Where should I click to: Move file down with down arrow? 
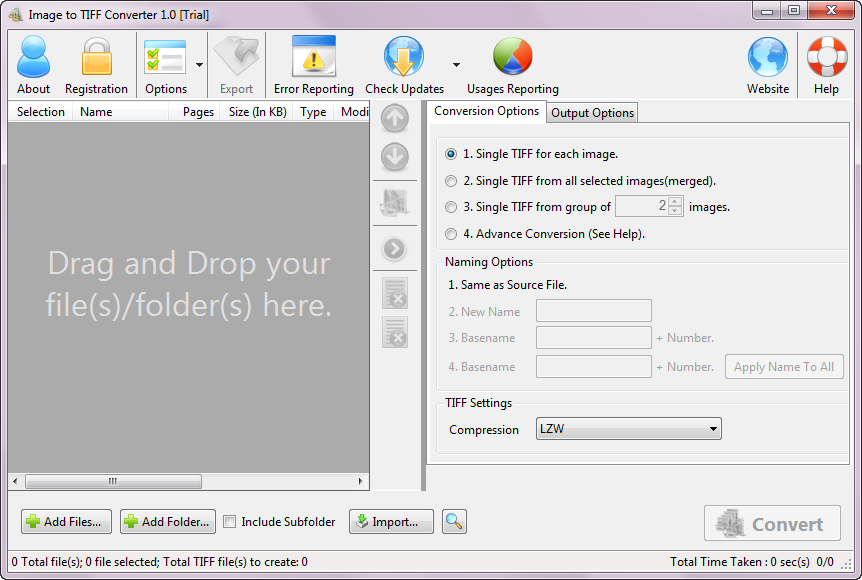395,157
